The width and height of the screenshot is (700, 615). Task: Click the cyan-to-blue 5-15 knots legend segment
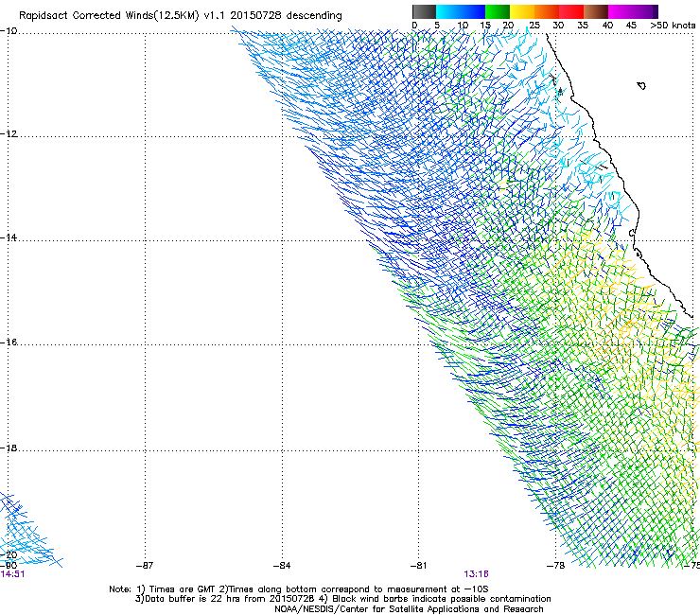coord(461,11)
